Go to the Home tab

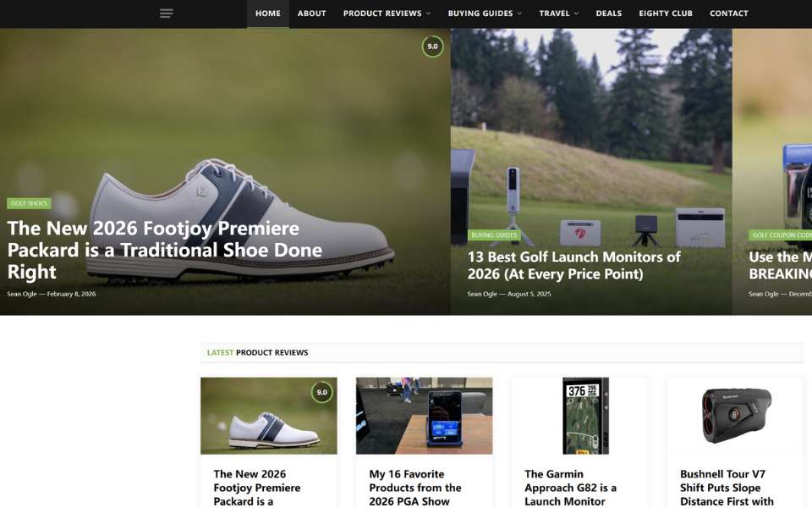(x=267, y=14)
